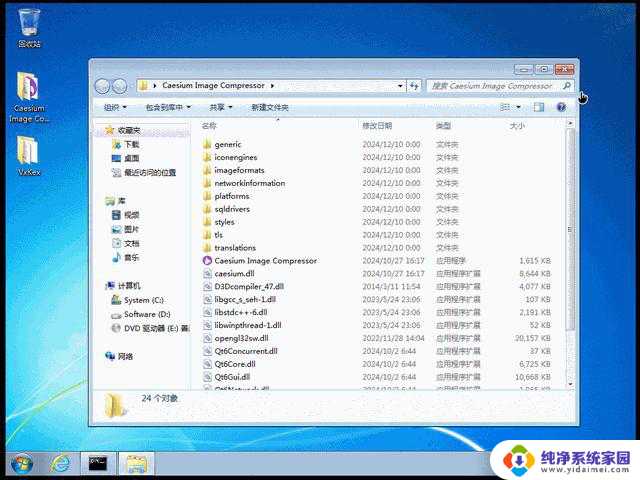The image size is (640, 480).
Task: Open the 共享 menu
Action: point(221,107)
